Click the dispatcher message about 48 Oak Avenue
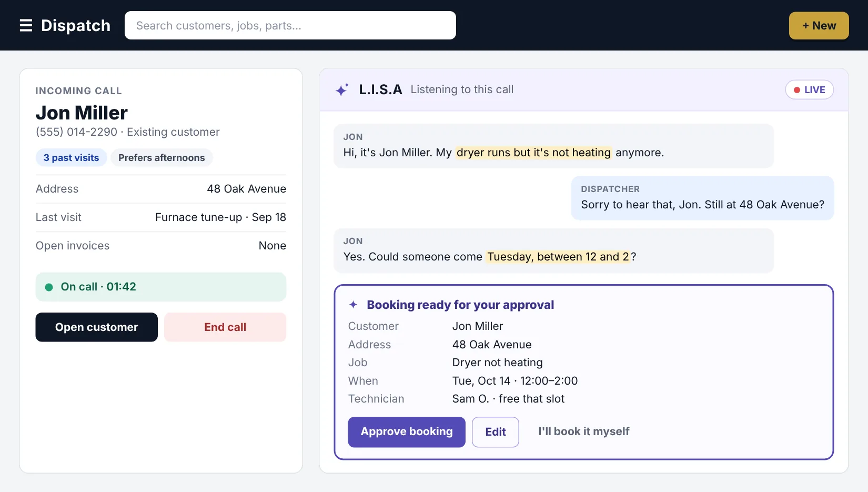868x492 pixels. click(703, 198)
